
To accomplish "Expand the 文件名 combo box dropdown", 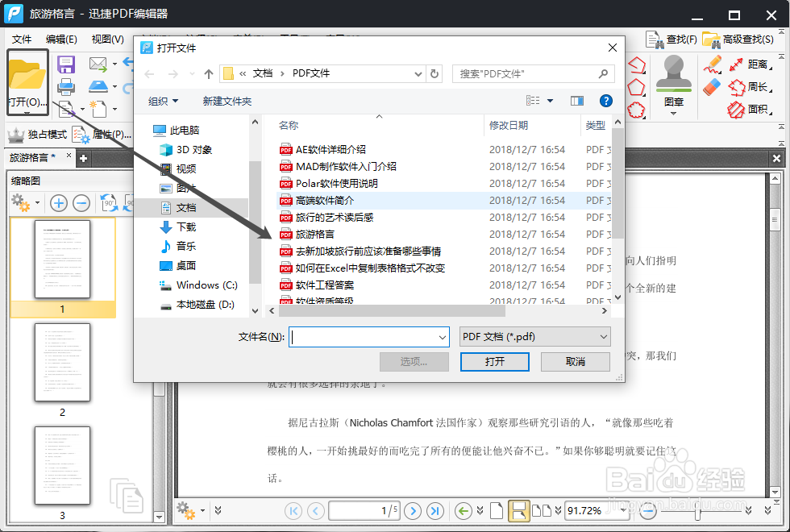I will tap(442, 337).
